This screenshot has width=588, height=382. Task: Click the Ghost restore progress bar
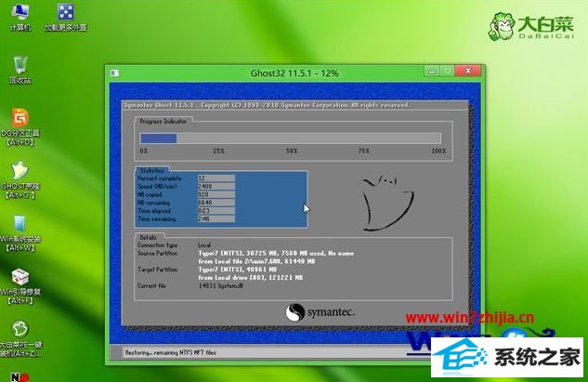(x=291, y=138)
